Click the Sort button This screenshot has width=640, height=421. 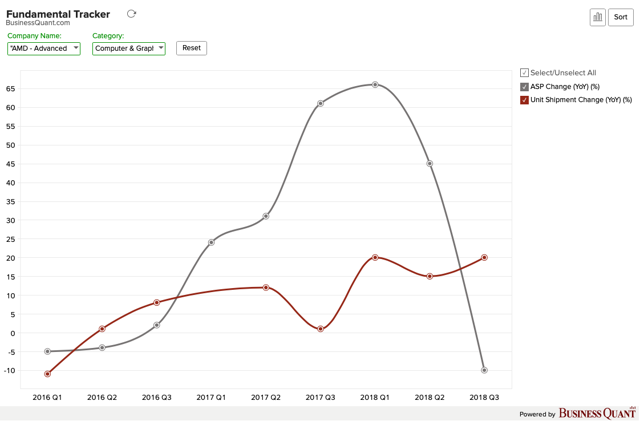pyautogui.click(x=620, y=17)
